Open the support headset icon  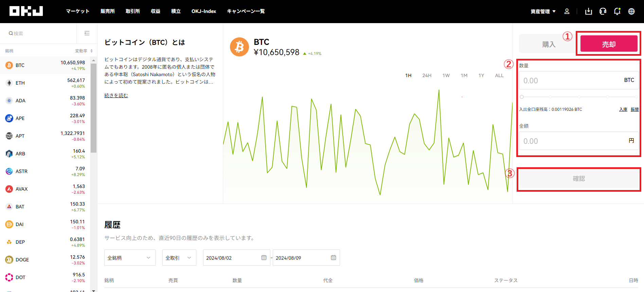click(603, 11)
